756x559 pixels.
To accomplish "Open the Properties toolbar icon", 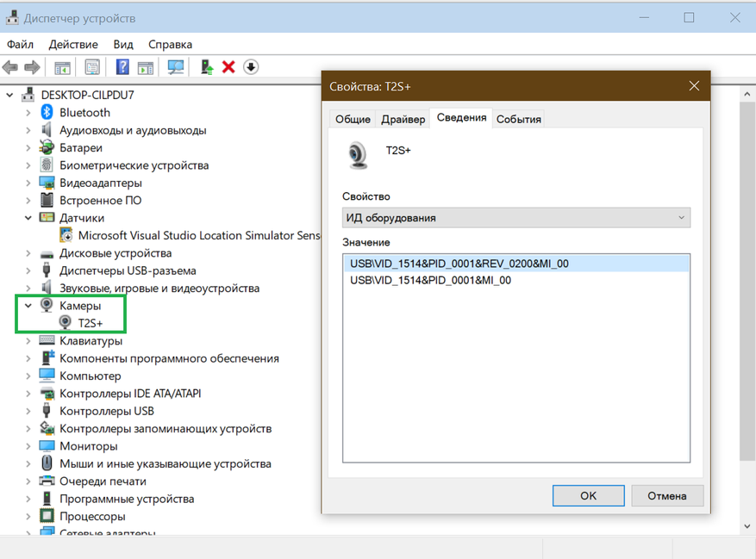I will point(92,67).
